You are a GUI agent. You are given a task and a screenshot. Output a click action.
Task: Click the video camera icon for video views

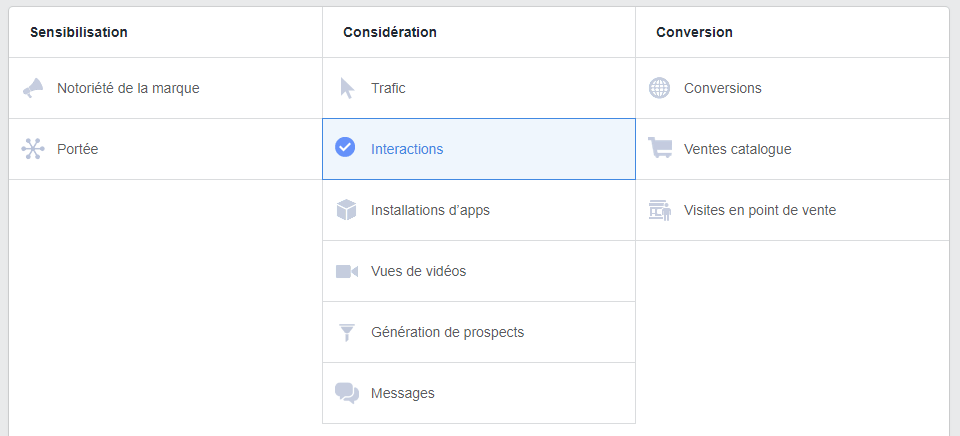[347, 271]
